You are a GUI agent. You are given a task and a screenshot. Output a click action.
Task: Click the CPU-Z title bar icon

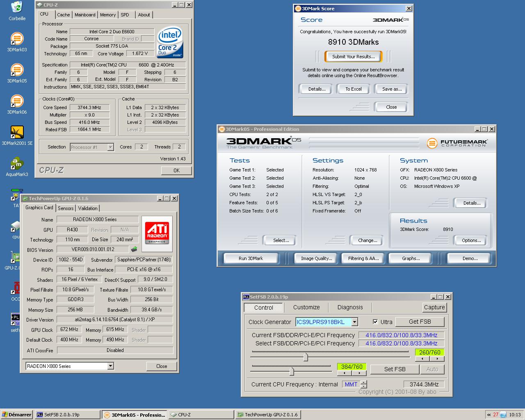39,5
